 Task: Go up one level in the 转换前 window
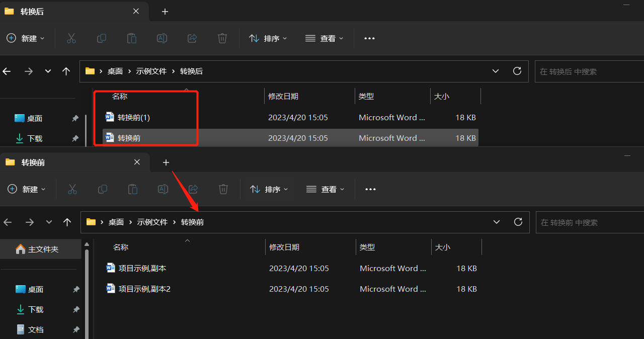[67, 222]
